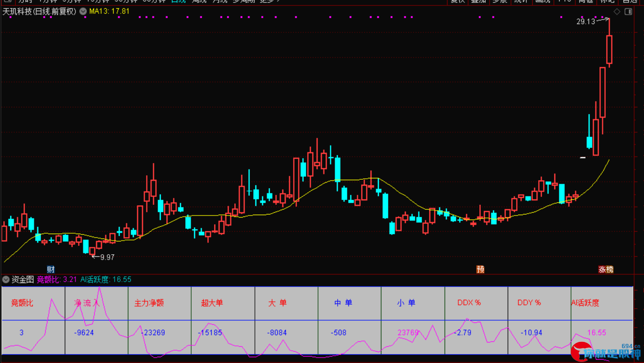Click the -508 medium order value
644x363 pixels.
[x=339, y=333]
